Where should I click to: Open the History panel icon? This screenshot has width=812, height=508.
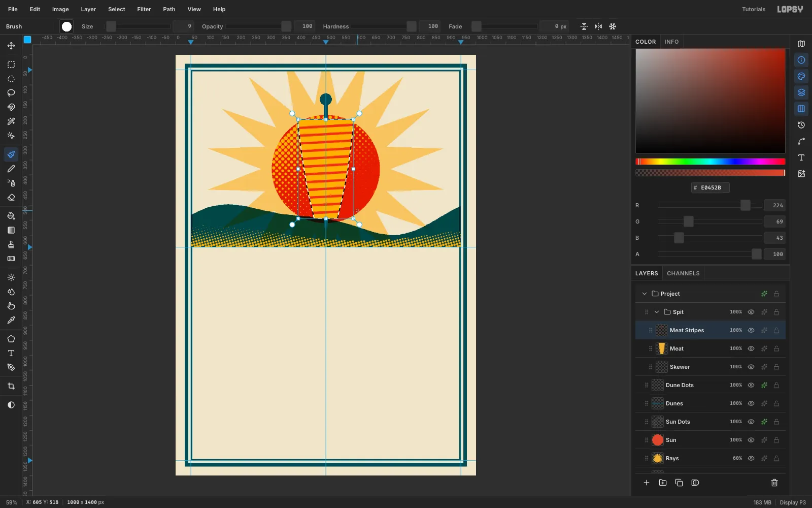click(801, 125)
